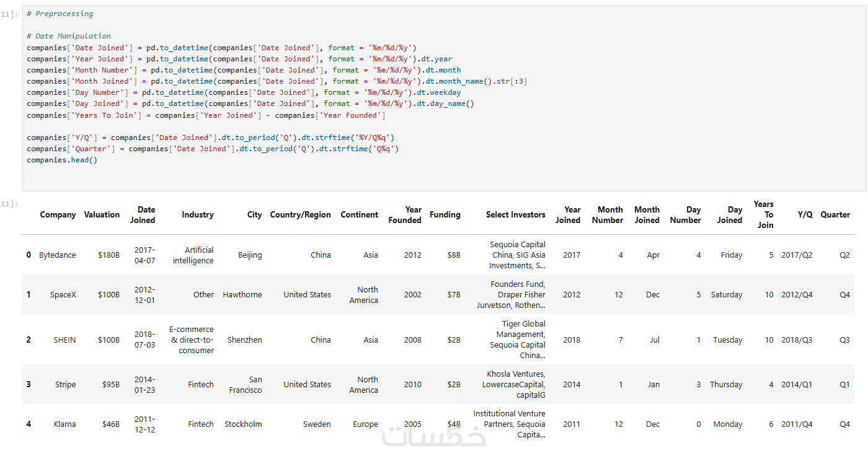Select the 'SpaceX' company cell
The image size is (868, 456).
(63, 295)
